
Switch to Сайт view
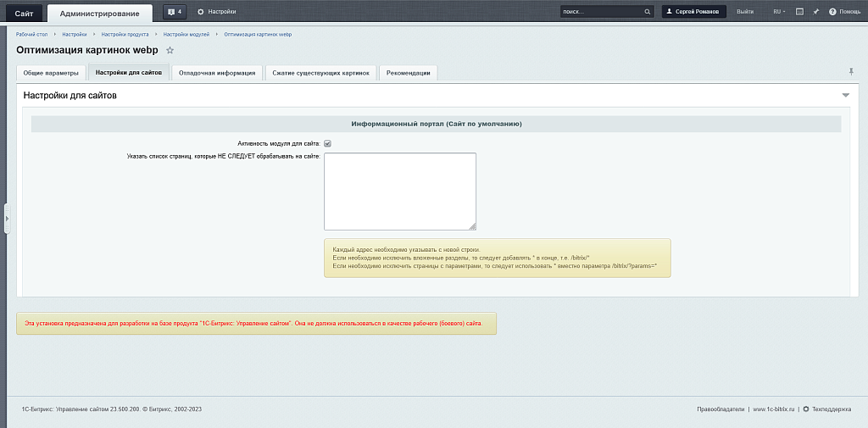[24, 13]
